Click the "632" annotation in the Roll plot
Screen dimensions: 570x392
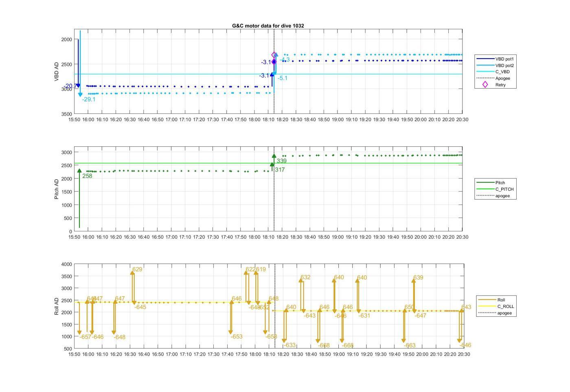click(x=305, y=278)
